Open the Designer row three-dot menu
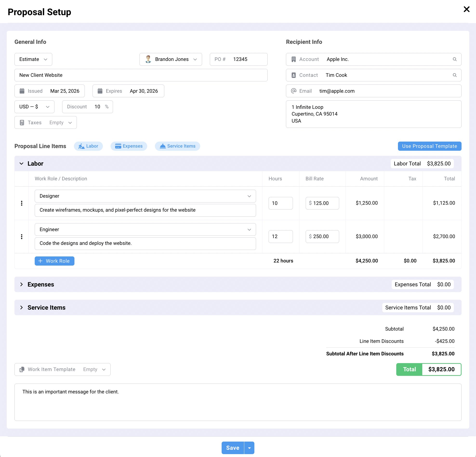The image size is (476, 457). (x=22, y=203)
